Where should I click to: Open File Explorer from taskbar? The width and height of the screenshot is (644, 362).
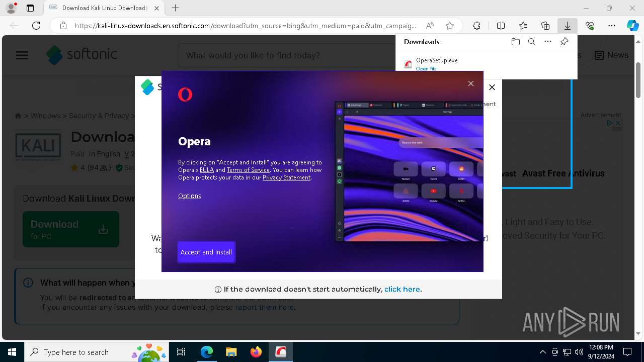point(231,352)
